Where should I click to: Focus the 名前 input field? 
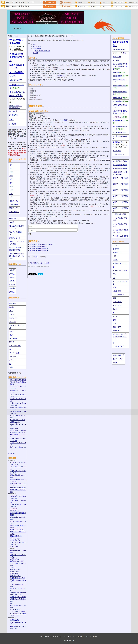coord(43,227)
